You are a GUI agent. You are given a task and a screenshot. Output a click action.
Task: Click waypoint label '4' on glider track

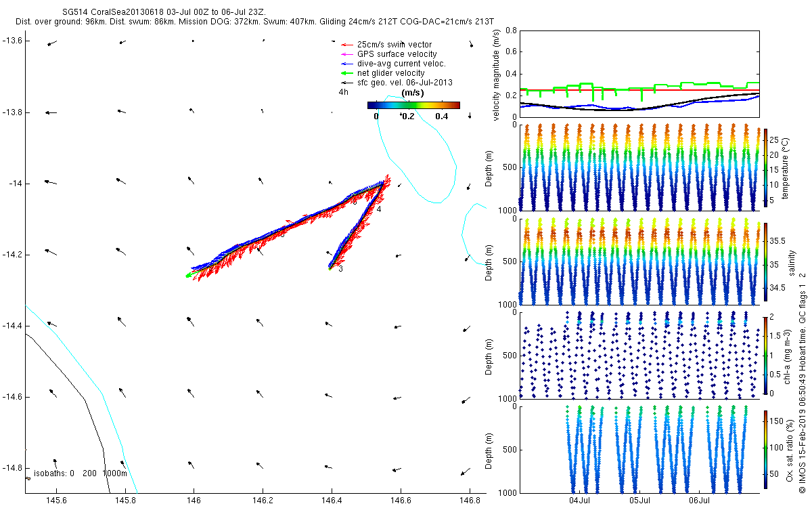tap(379, 210)
